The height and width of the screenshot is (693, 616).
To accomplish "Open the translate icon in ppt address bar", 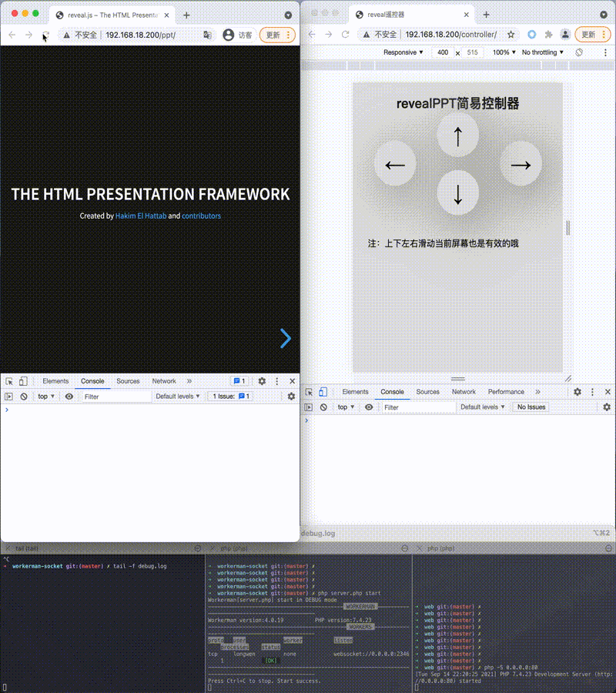I will (207, 35).
